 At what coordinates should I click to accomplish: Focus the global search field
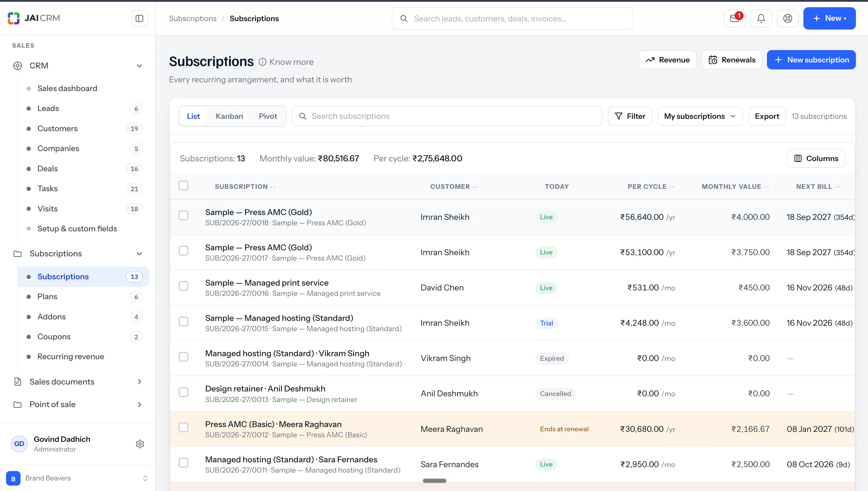coord(512,18)
